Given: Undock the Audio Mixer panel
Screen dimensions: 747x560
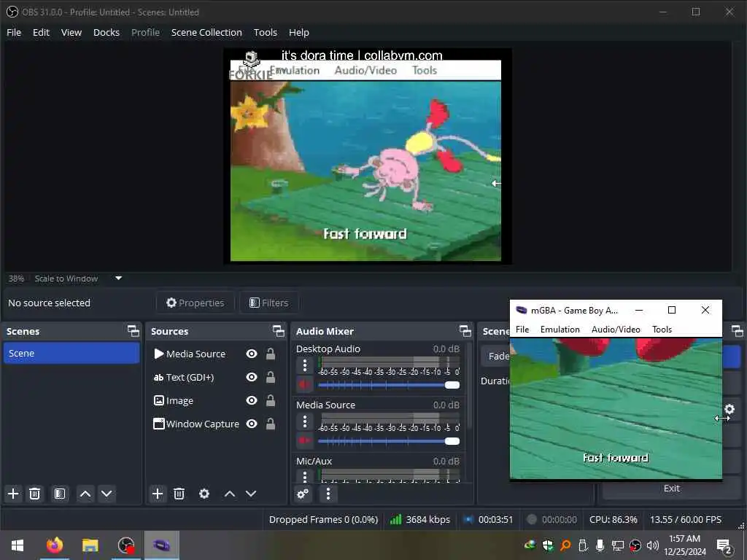Looking at the screenshot, I should pyautogui.click(x=465, y=331).
